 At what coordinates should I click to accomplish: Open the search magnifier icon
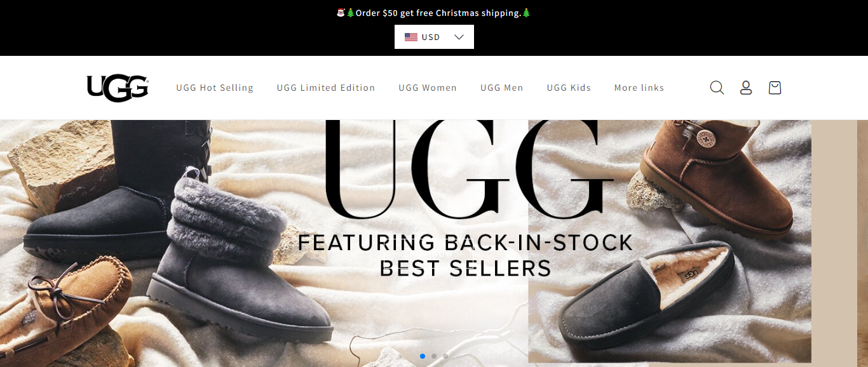tap(717, 88)
